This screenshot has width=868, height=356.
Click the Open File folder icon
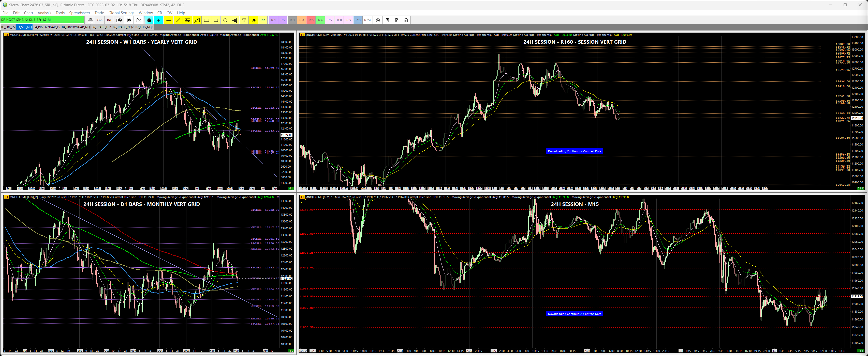(119, 20)
